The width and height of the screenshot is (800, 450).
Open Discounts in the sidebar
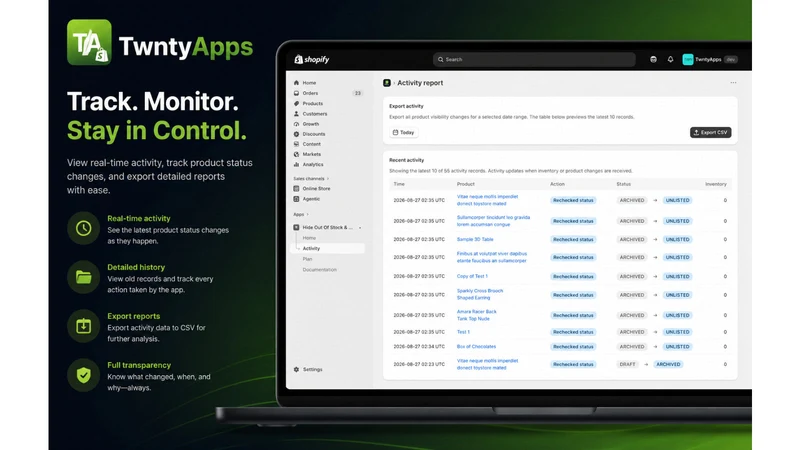(x=313, y=134)
